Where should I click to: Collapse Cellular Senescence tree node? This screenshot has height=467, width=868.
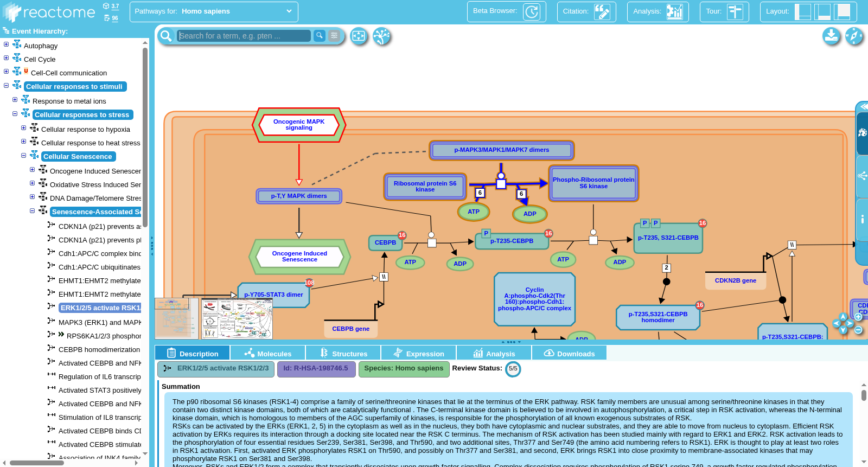pyautogui.click(x=23, y=156)
